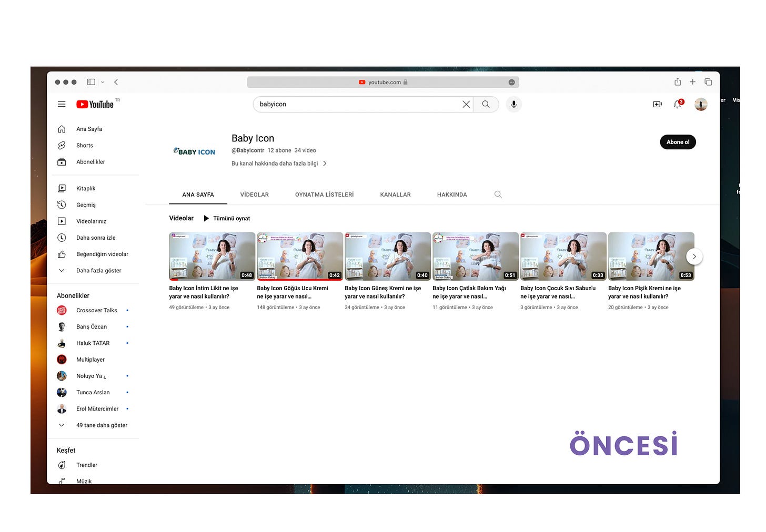Open a new Safari tab with plus

tap(693, 82)
